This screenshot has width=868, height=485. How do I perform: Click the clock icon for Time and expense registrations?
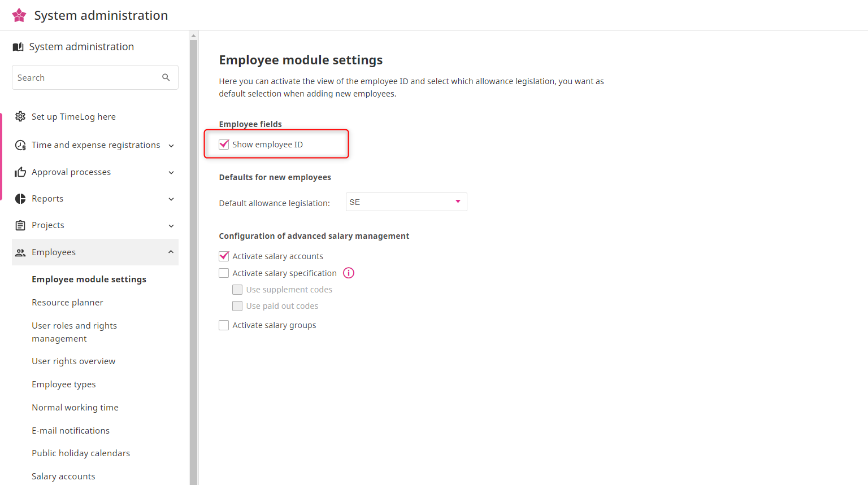tap(20, 145)
